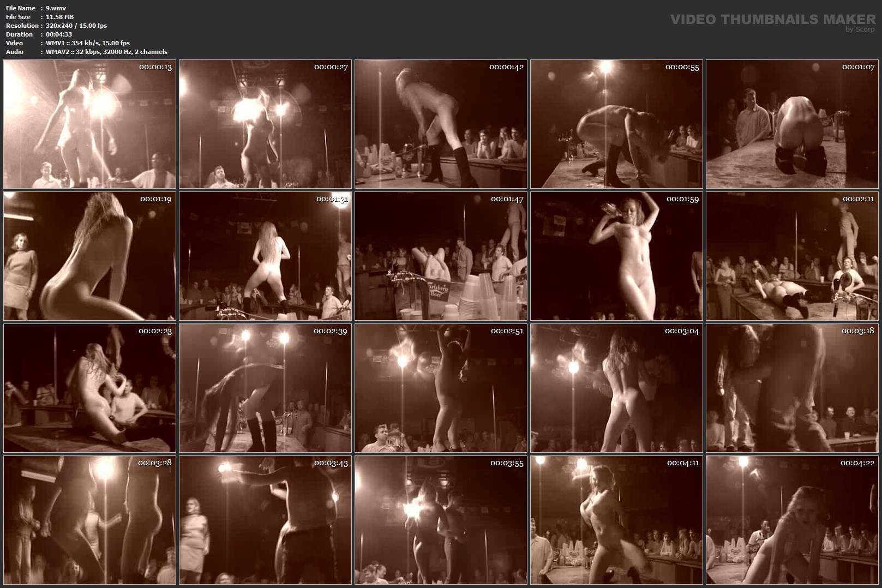Click the last thumbnail at 00:04:22
Screen dimensions: 882x588
(792, 520)
